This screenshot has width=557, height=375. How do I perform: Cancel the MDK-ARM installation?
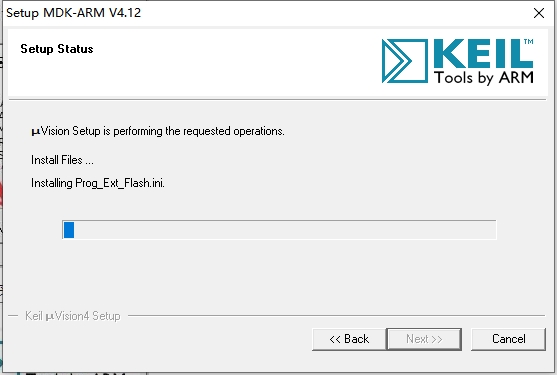tap(508, 339)
